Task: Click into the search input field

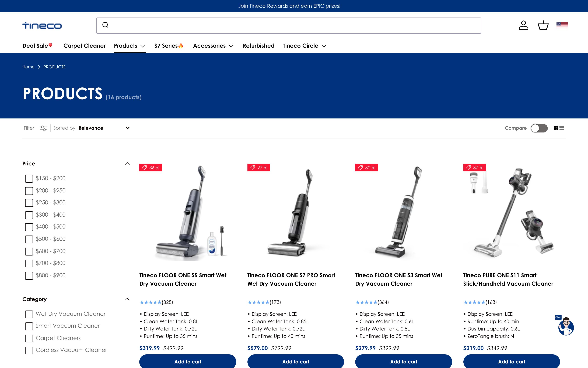Action: pyautogui.click(x=289, y=26)
